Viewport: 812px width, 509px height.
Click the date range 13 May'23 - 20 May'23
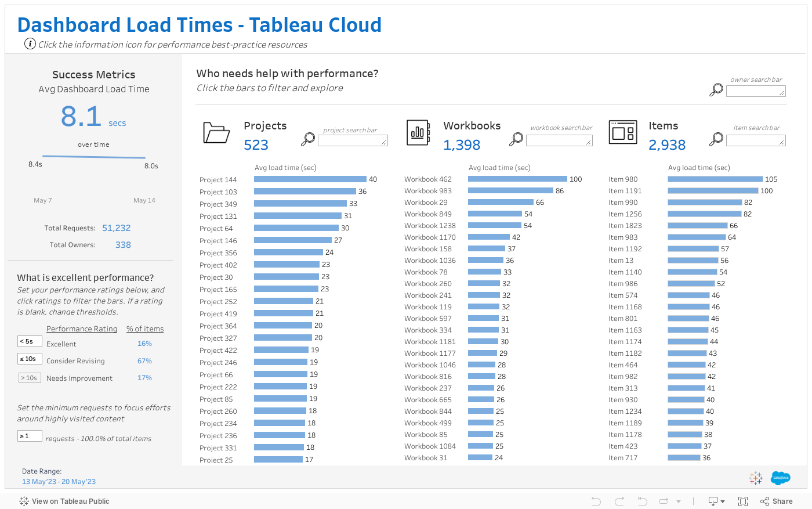(59, 482)
